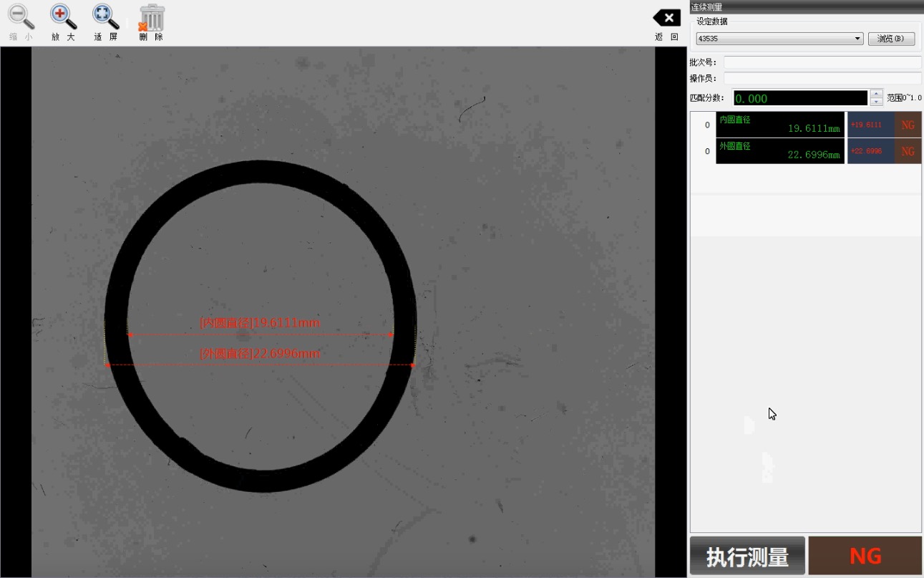Decrease matching score with the down arrow
Image resolution: width=924 pixels, height=578 pixels.
click(x=876, y=102)
